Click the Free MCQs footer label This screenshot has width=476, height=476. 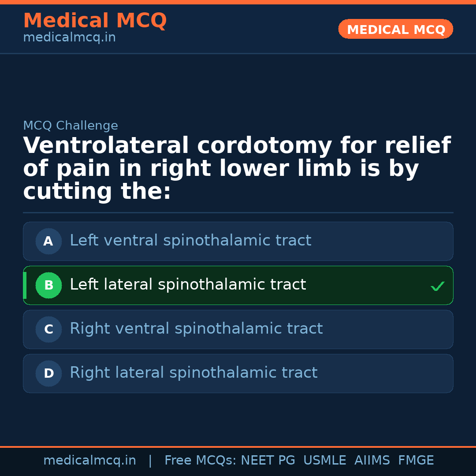point(201,461)
